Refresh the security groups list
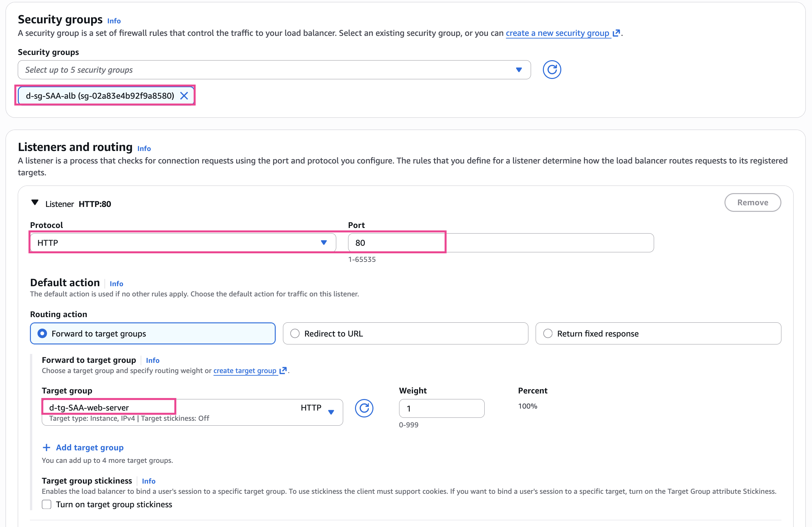 [x=551, y=70]
